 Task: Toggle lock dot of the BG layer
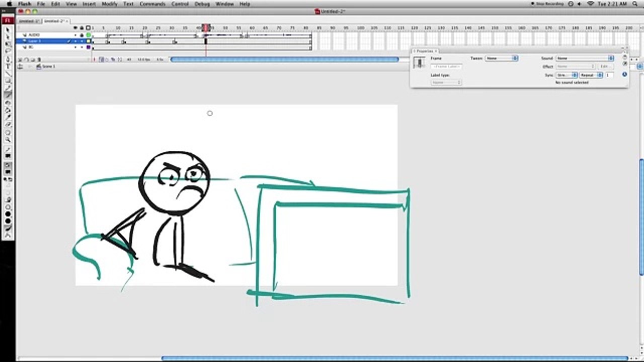tap(82, 47)
